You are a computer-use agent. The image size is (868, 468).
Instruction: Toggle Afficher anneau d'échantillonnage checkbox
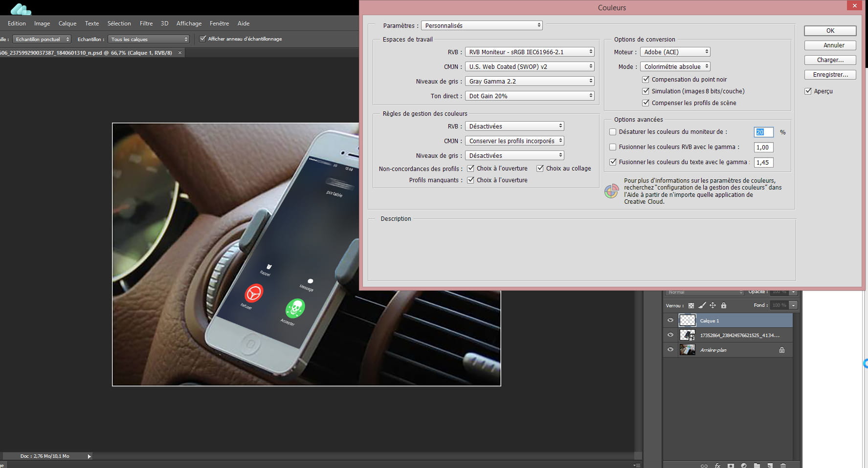(x=203, y=39)
